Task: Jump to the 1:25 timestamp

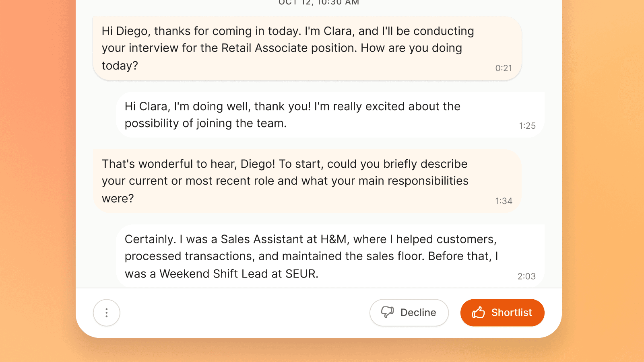Action: [527, 126]
